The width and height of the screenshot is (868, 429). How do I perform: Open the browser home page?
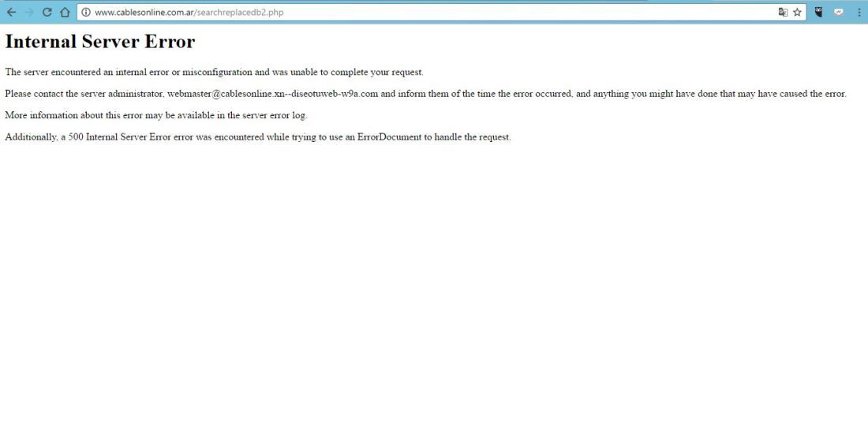coord(65,12)
